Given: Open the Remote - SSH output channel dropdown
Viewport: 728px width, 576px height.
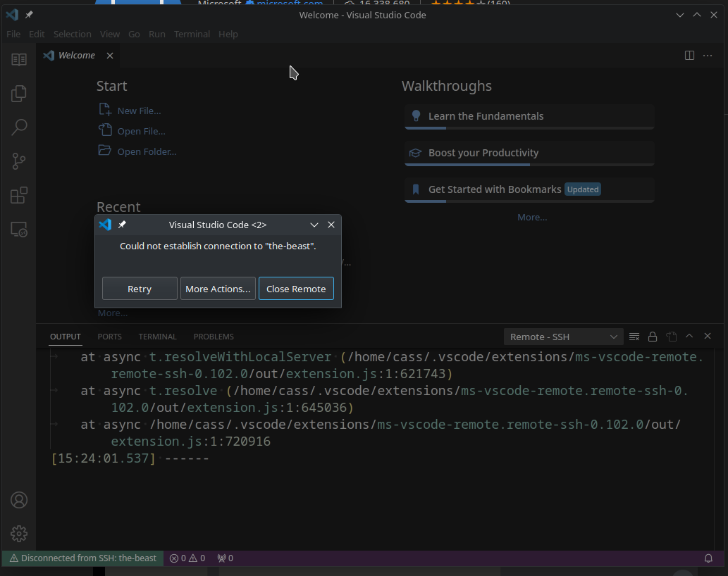Looking at the screenshot, I should click(562, 337).
